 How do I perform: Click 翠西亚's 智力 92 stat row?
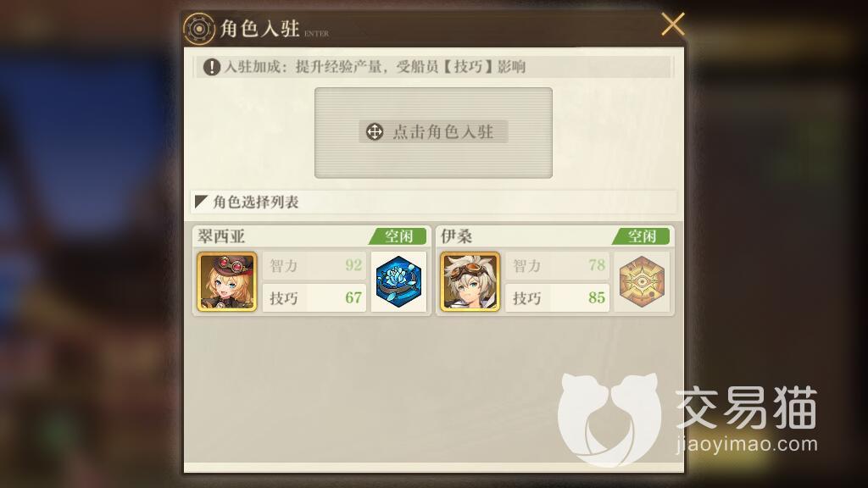(314, 265)
